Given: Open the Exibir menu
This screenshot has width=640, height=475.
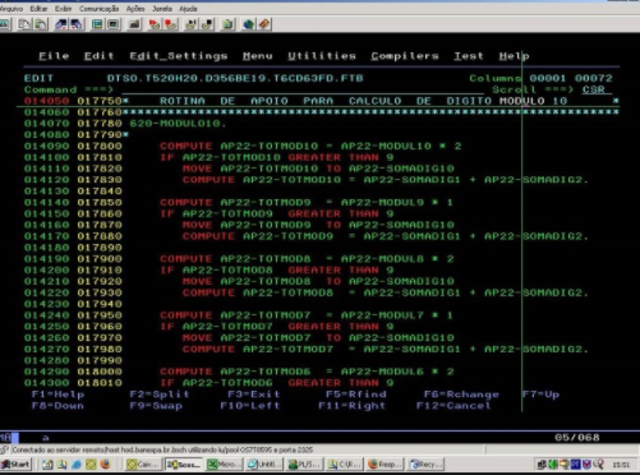Looking at the screenshot, I should 63,9.
